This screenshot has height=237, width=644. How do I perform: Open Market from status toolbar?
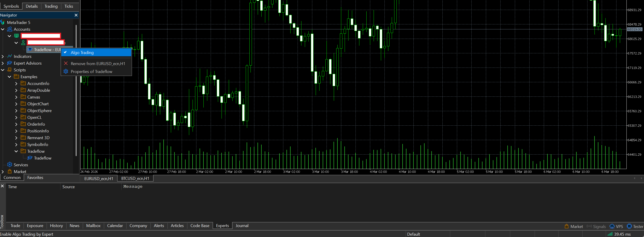[x=574, y=227]
